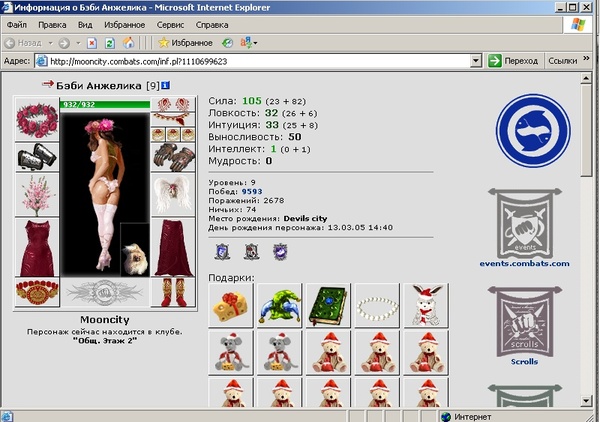Click the "Общ. Этаж 2" location text
Viewport: 600px width, 422px height.
[x=105, y=341]
